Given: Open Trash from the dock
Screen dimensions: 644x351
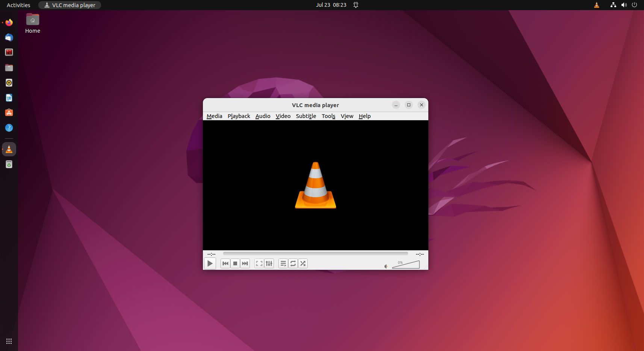Looking at the screenshot, I should pyautogui.click(x=9, y=164).
